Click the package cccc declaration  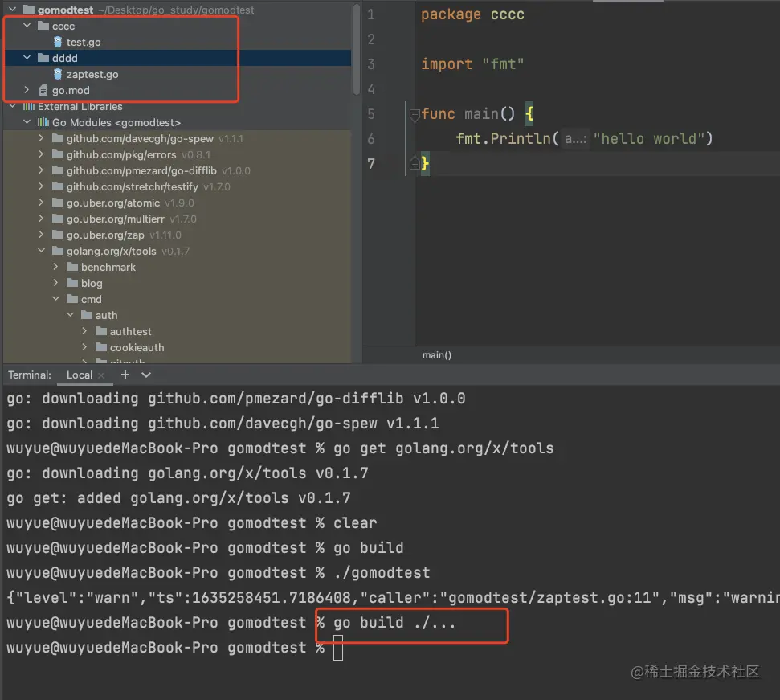(x=472, y=14)
